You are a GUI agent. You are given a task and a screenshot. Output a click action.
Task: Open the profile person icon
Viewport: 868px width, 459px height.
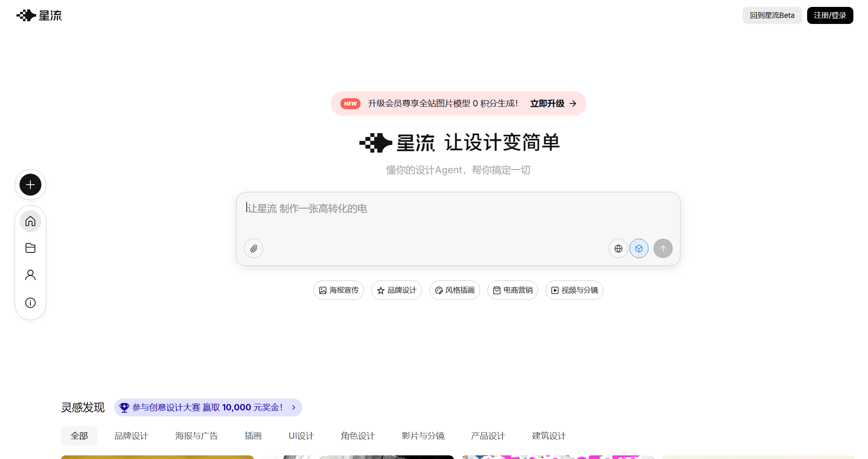coord(30,275)
